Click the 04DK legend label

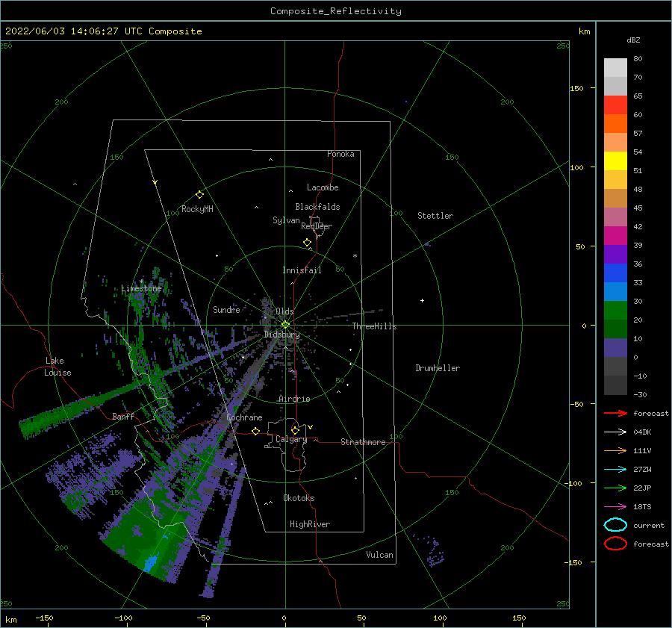click(x=642, y=432)
